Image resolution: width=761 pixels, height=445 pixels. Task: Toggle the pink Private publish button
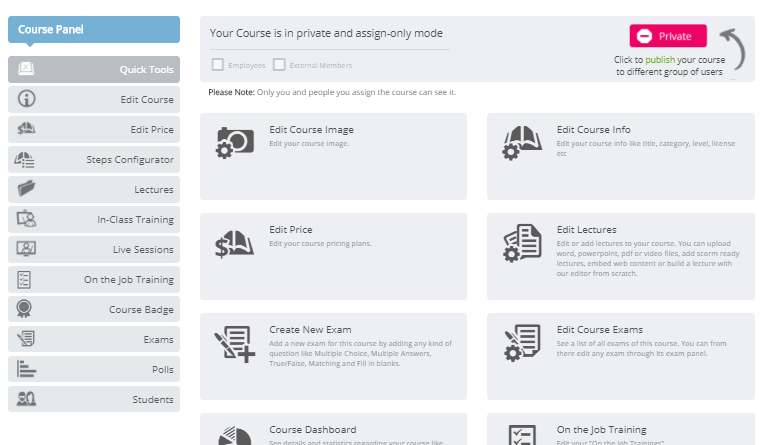click(x=668, y=36)
